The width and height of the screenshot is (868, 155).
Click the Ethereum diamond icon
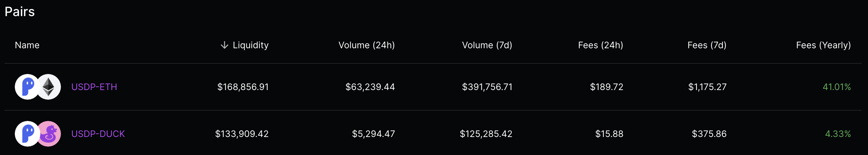(x=48, y=87)
